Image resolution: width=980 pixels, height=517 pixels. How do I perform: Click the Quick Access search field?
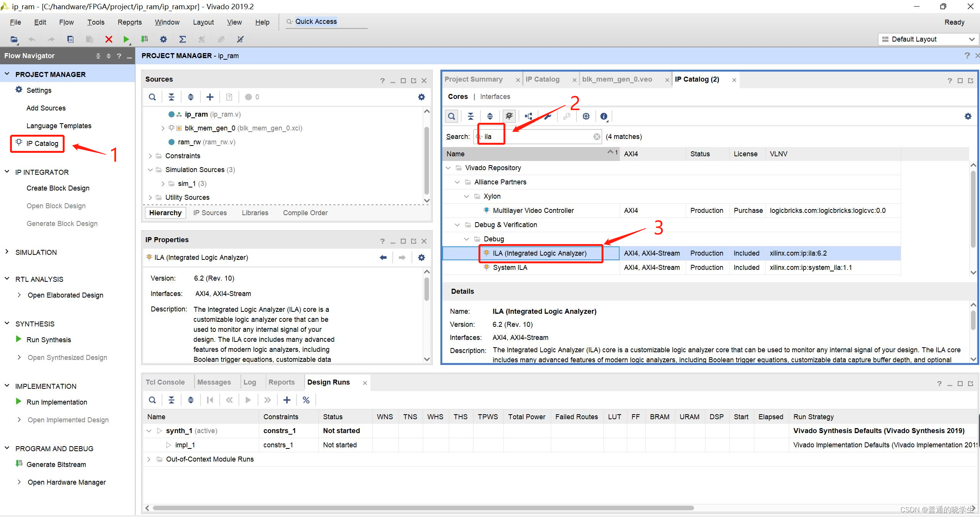326,22
